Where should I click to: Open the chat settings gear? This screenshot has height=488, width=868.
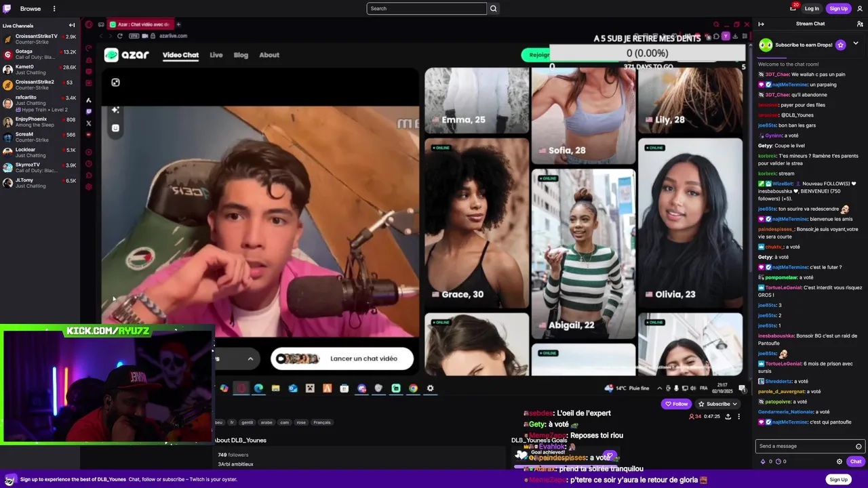pos(840,462)
